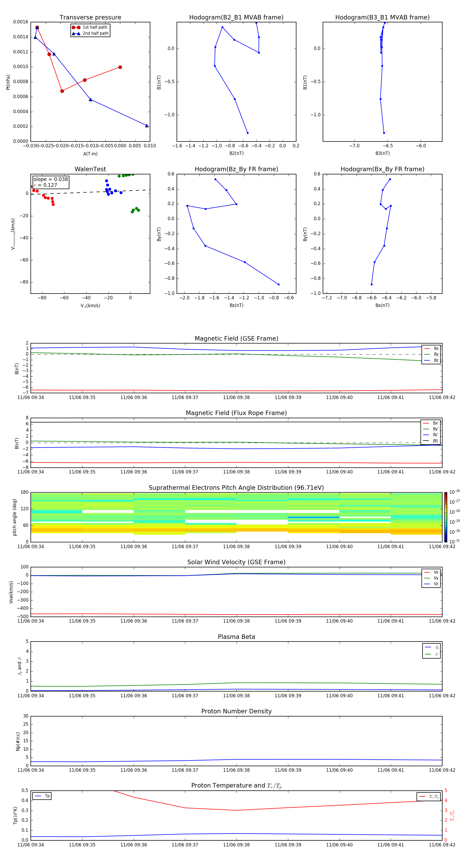Click the "Hodogram(B2_B1 MVAB frame)" title
Viewport: 473px width, 868px height.
coord(236,17)
